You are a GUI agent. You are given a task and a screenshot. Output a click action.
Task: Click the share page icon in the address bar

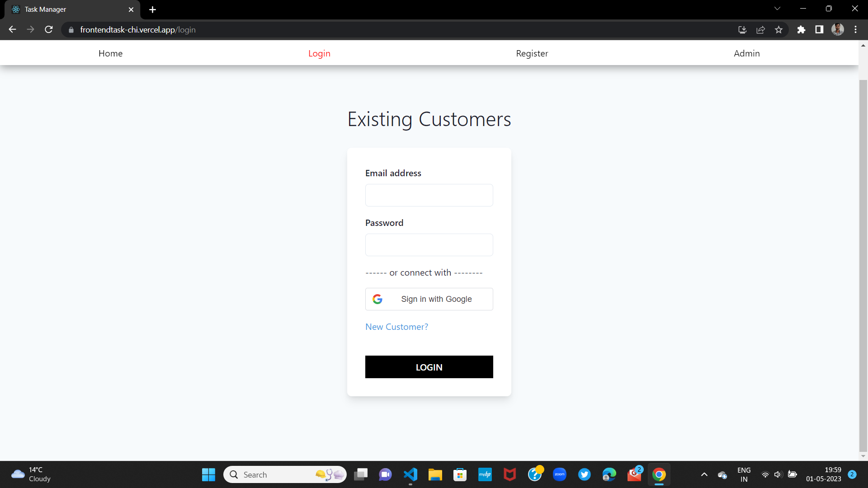pyautogui.click(x=760, y=30)
